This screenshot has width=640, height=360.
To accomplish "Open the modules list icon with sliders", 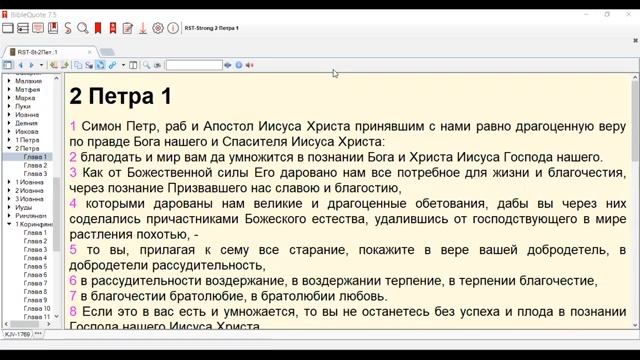I will [23, 28].
